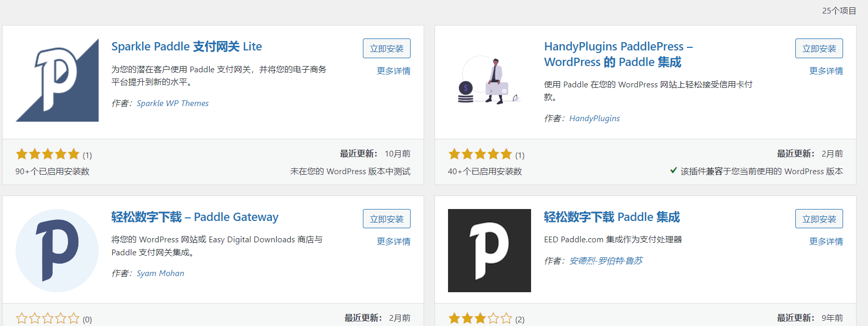Click the empty star rating of Paddle Gateway
Screen dimensions: 868x326
[48, 318]
